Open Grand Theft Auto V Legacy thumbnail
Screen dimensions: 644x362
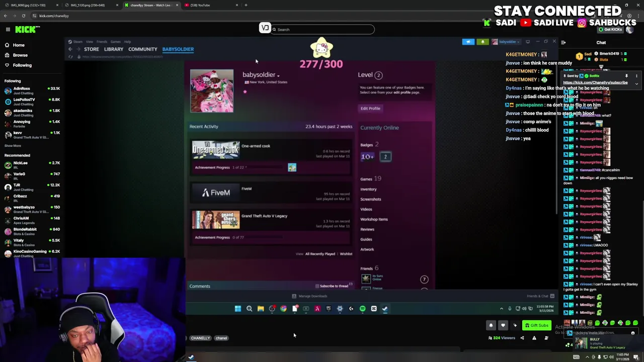coord(216,220)
